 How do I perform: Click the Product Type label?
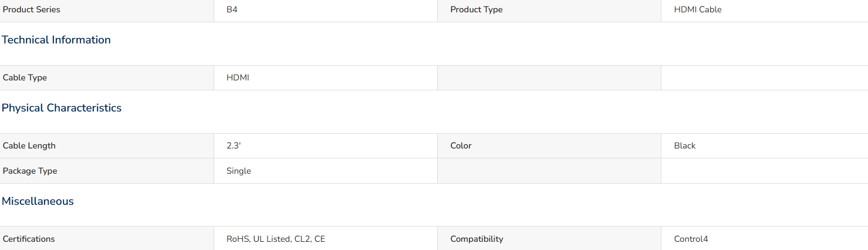pos(476,9)
